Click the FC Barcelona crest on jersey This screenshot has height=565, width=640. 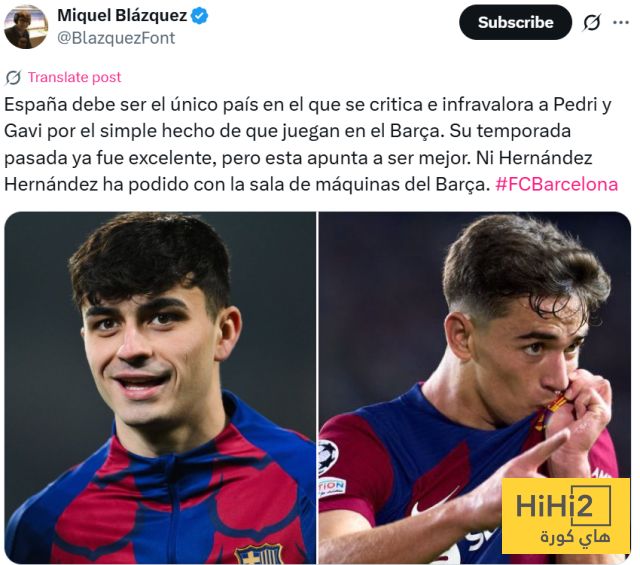(x=258, y=554)
